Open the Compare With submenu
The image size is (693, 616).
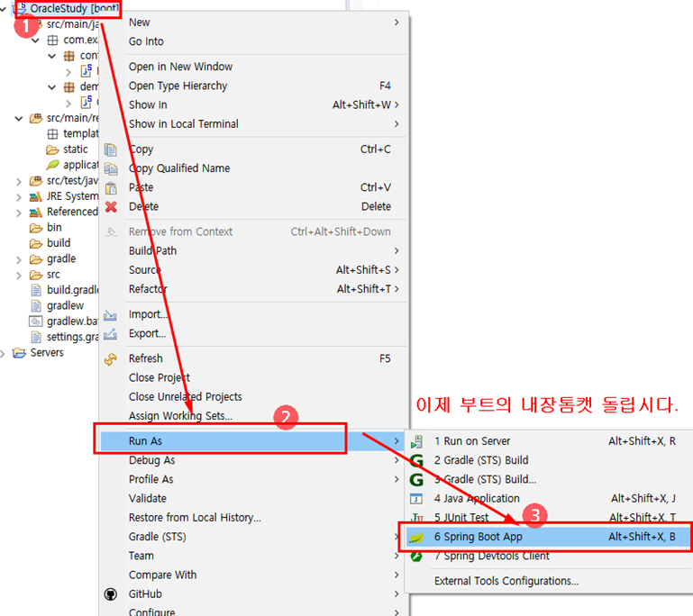[253, 575]
